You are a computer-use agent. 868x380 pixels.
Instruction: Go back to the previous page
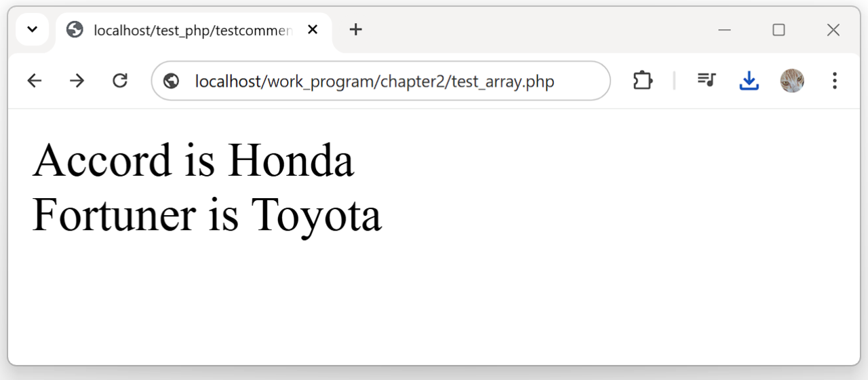(35, 81)
